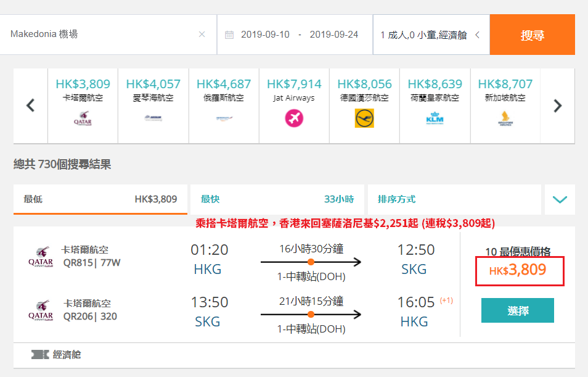
Task: Click flight number QR815| 77W
Action: [x=92, y=262]
